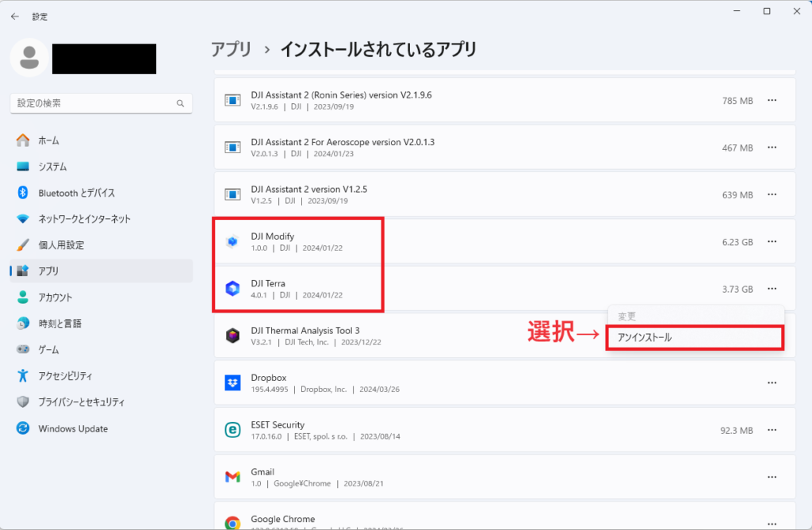
Task: Click the DJI Assistant 2 version V1.2.5 icon
Action: (x=232, y=195)
